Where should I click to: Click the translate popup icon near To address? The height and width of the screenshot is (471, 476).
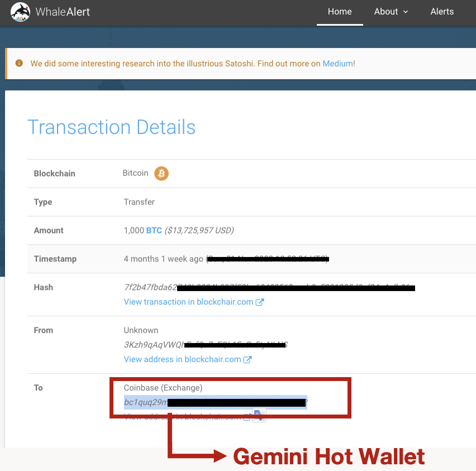point(259,415)
